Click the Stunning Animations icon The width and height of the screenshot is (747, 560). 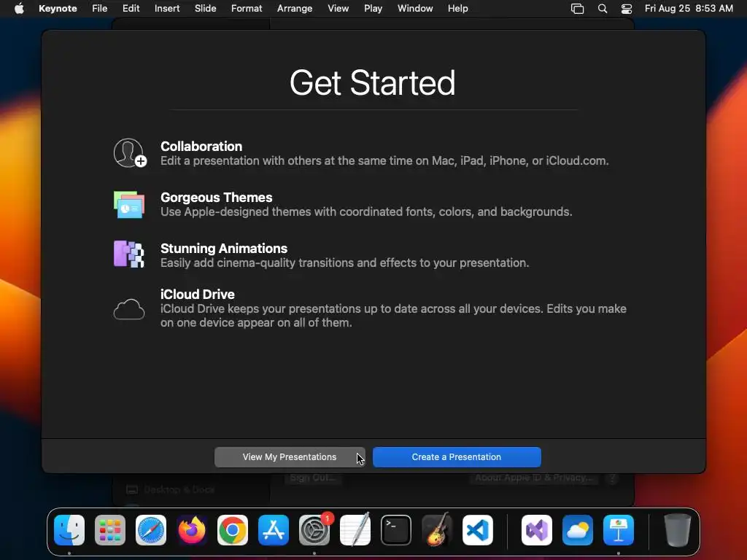[x=128, y=254]
